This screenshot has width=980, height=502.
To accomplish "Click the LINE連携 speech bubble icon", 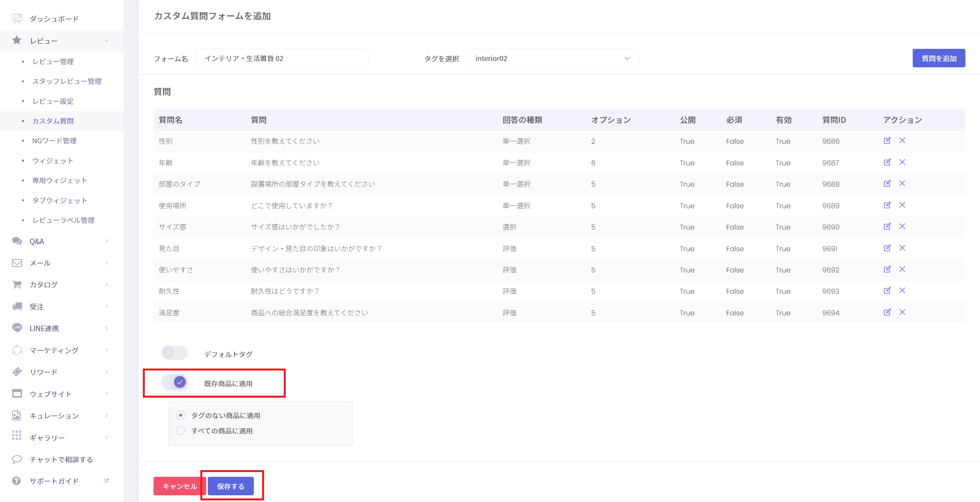I will 17,328.
